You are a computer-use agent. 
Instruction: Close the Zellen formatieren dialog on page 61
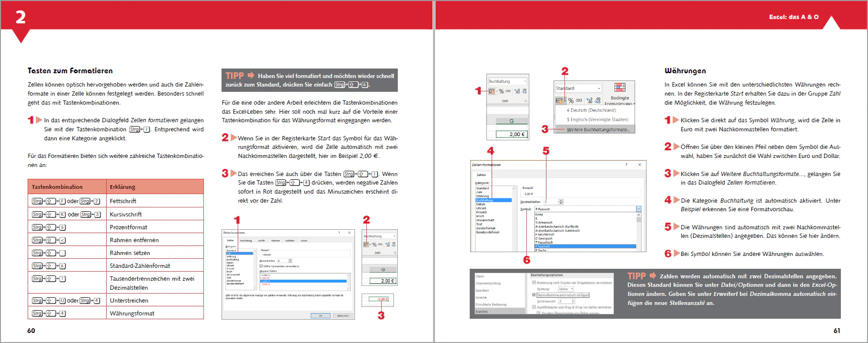[x=640, y=165]
